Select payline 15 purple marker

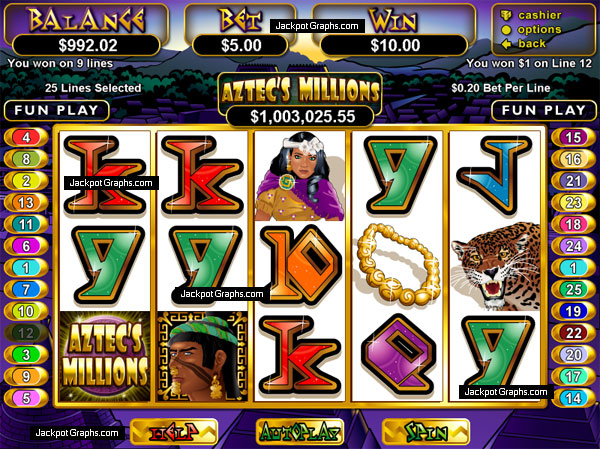coord(573,137)
